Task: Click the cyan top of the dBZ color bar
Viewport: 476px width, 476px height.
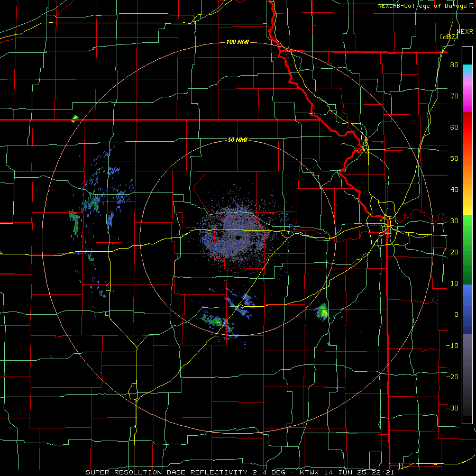Action: click(x=467, y=69)
